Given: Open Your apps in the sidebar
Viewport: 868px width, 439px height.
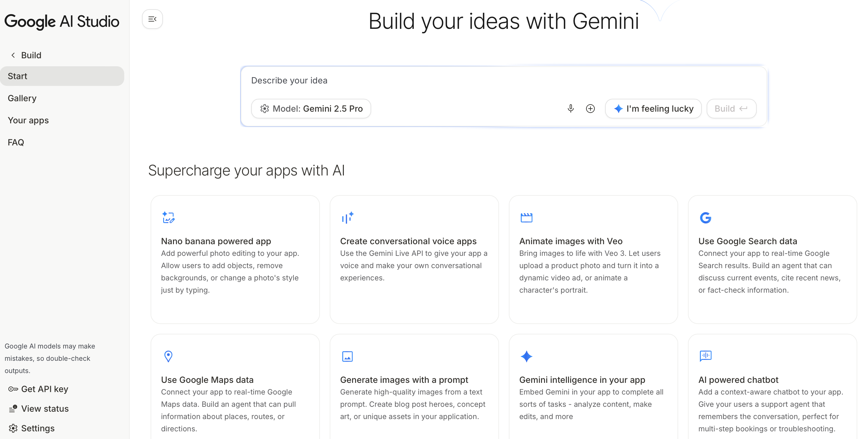Looking at the screenshot, I should point(28,120).
